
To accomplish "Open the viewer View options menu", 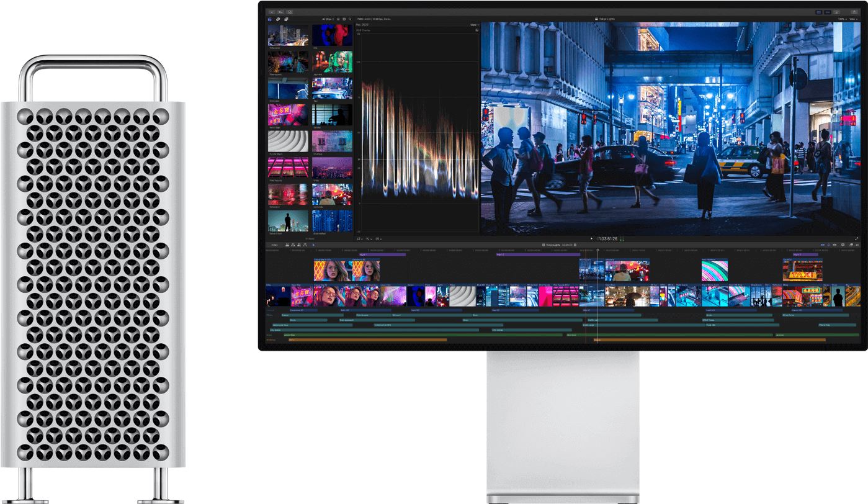I will pyautogui.click(x=854, y=19).
